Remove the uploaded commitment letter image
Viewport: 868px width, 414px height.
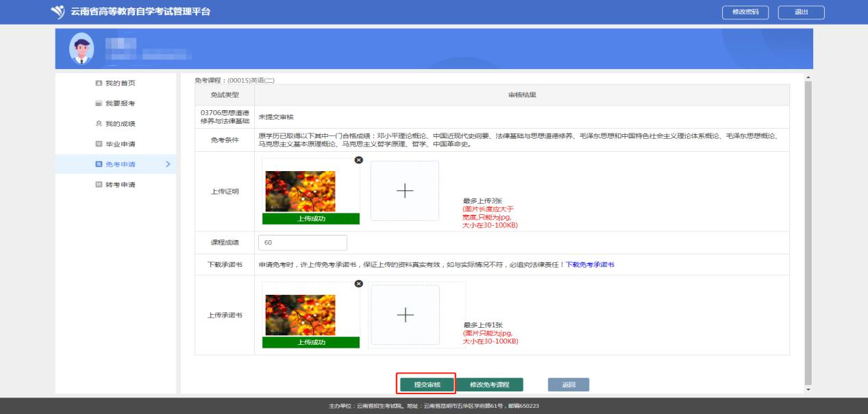[x=358, y=283]
